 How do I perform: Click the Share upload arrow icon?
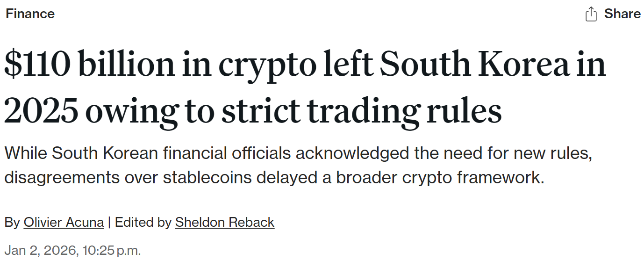[x=591, y=14]
